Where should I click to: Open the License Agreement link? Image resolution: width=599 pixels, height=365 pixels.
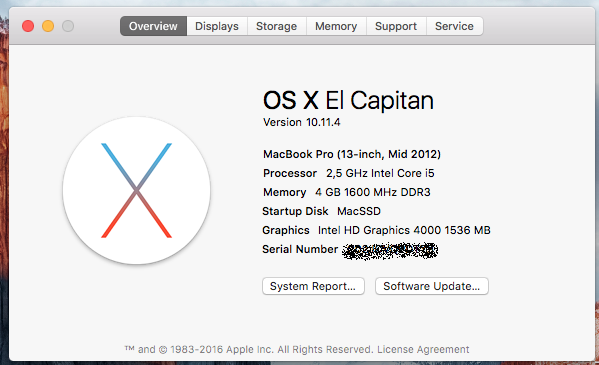423,349
